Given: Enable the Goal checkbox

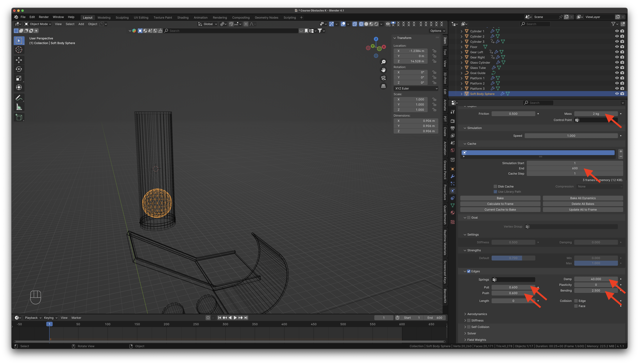Looking at the screenshot, I should 469,218.
